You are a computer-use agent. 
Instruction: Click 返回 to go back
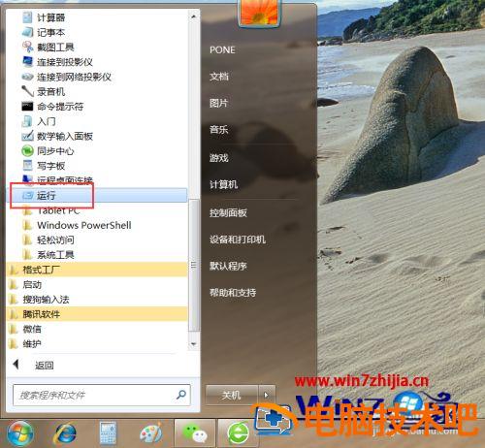[x=45, y=366]
